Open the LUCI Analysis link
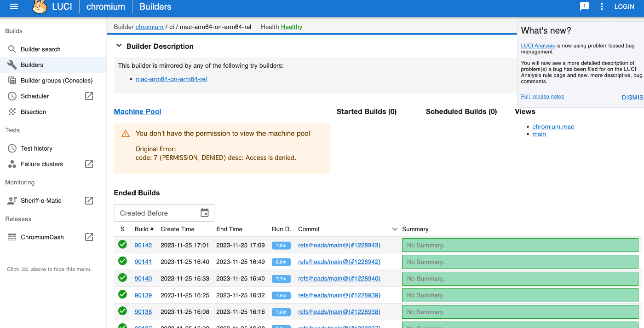The height and width of the screenshot is (328, 644). 538,46
